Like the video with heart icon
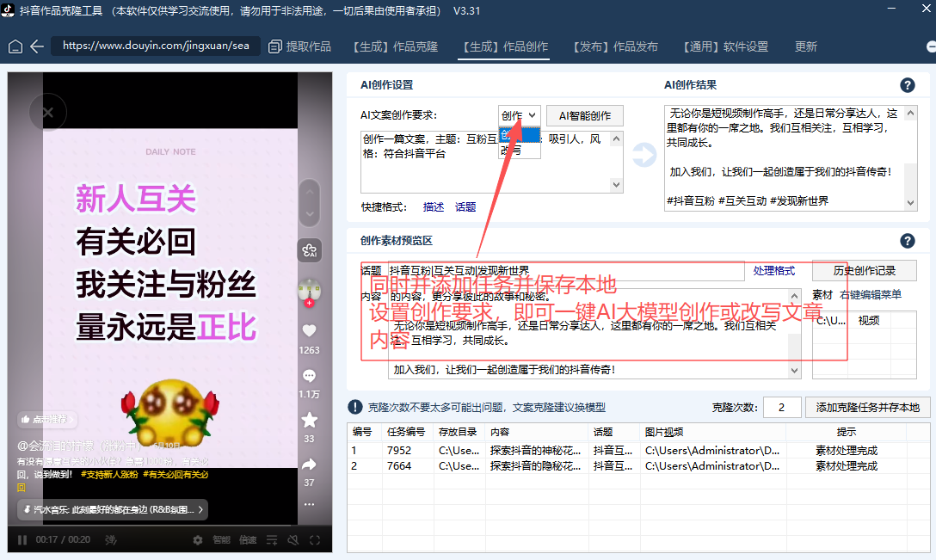936x560 pixels. click(x=309, y=330)
